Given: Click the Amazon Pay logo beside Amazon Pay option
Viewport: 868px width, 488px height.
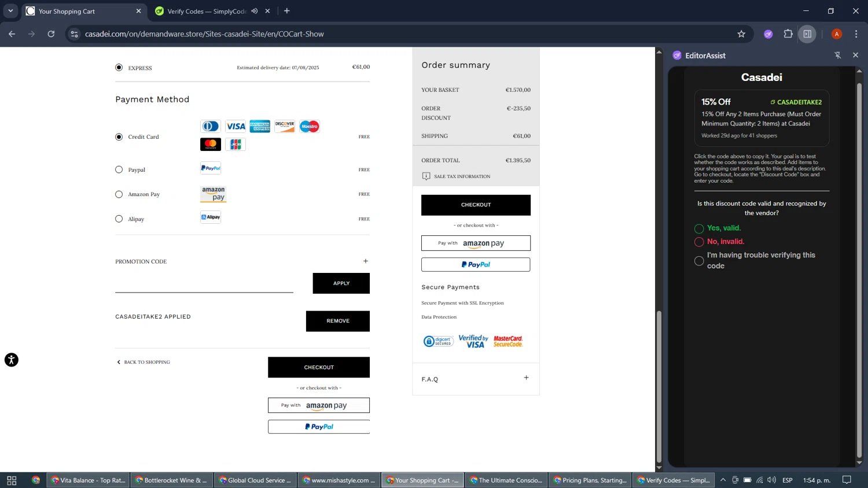Looking at the screenshot, I should point(214,194).
